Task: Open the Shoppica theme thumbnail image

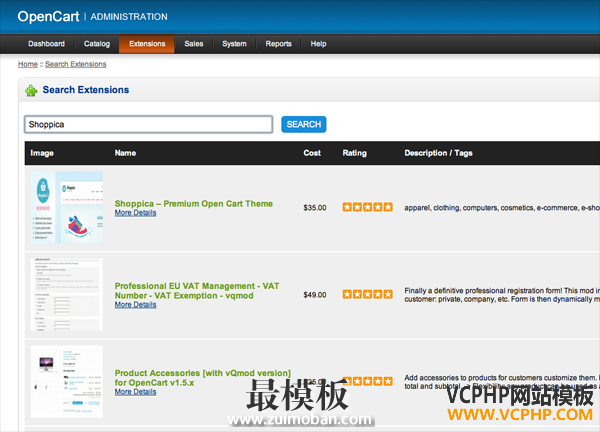Action: coord(67,207)
